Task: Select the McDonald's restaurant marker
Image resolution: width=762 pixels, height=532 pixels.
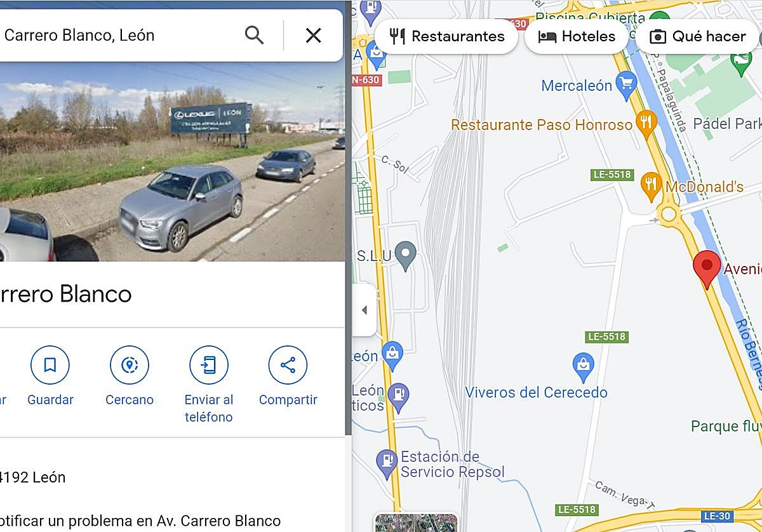Action: pyautogui.click(x=652, y=185)
